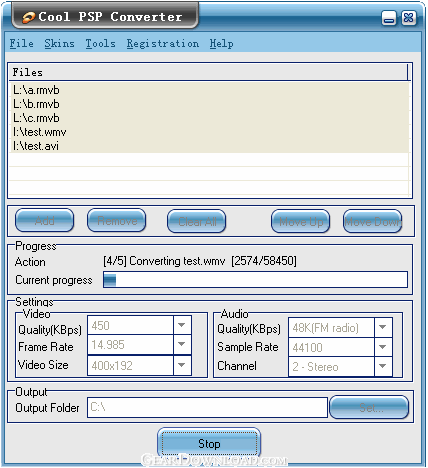Close the converter window

tap(409, 18)
